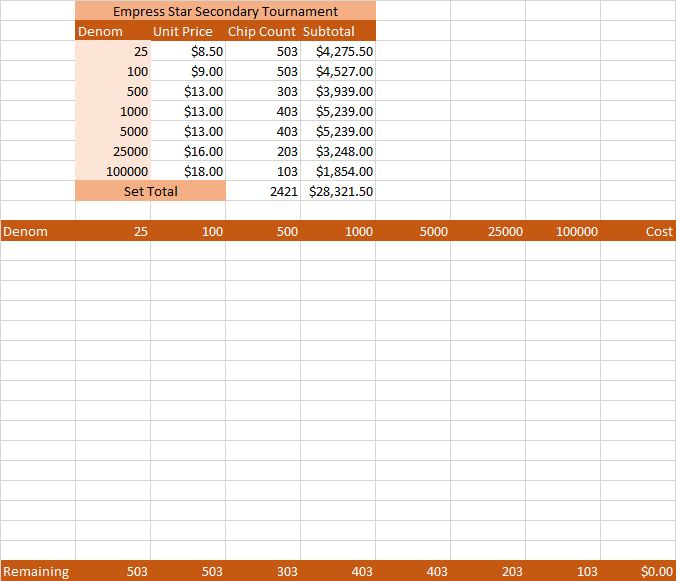
Task: Click the $3,248.00 subtotal cell
Action: [338, 151]
